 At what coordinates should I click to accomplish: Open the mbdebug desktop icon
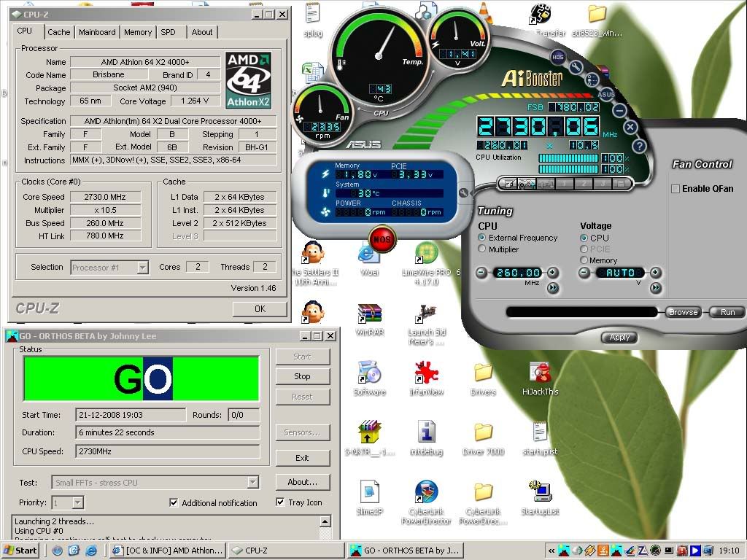(x=426, y=438)
